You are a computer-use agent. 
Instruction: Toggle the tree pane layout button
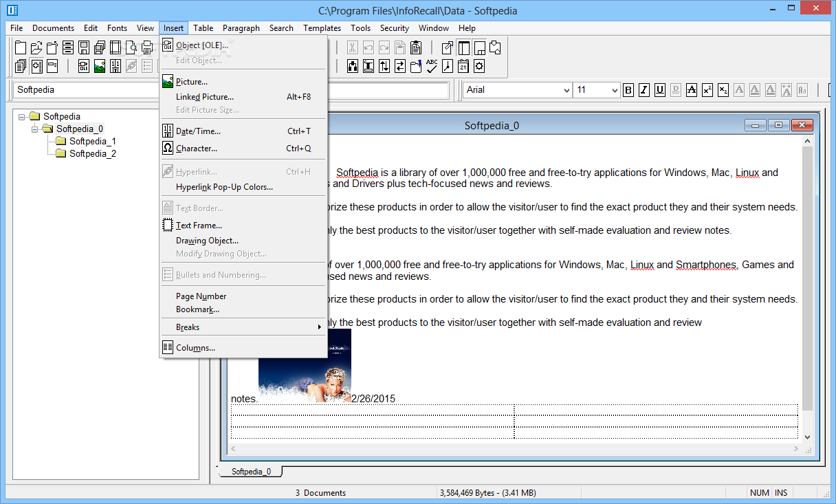(x=463, y=47)
